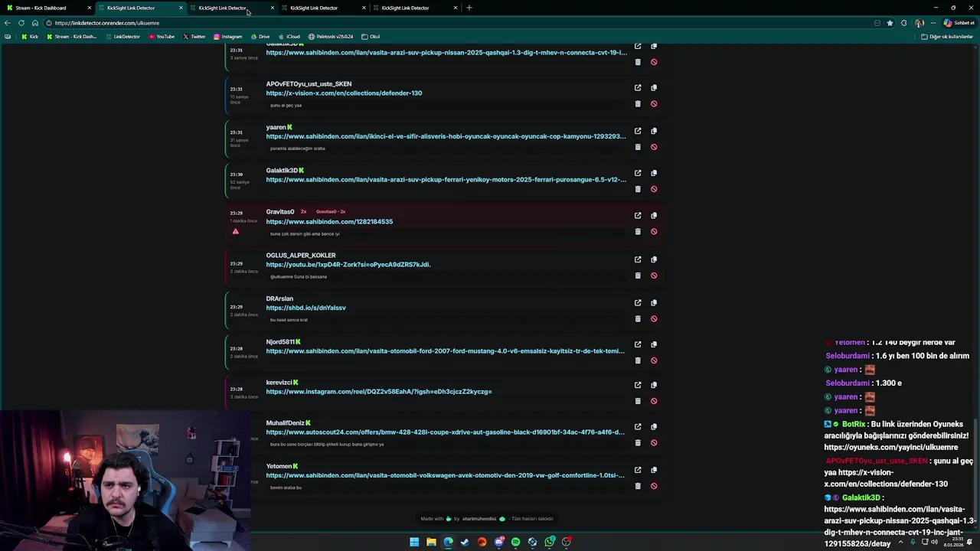
Task: Go back in the browser
Action: pyautogui.click(x=8, y=23)
